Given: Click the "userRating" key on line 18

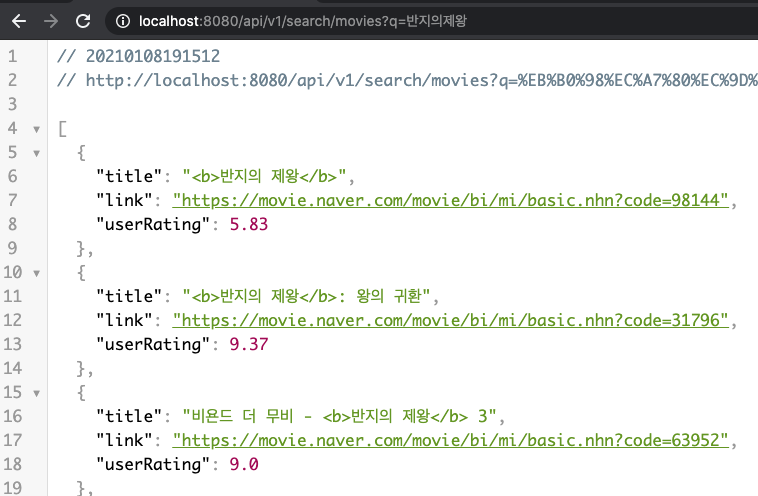Looking at the screenshot, I should pos(153,464).
